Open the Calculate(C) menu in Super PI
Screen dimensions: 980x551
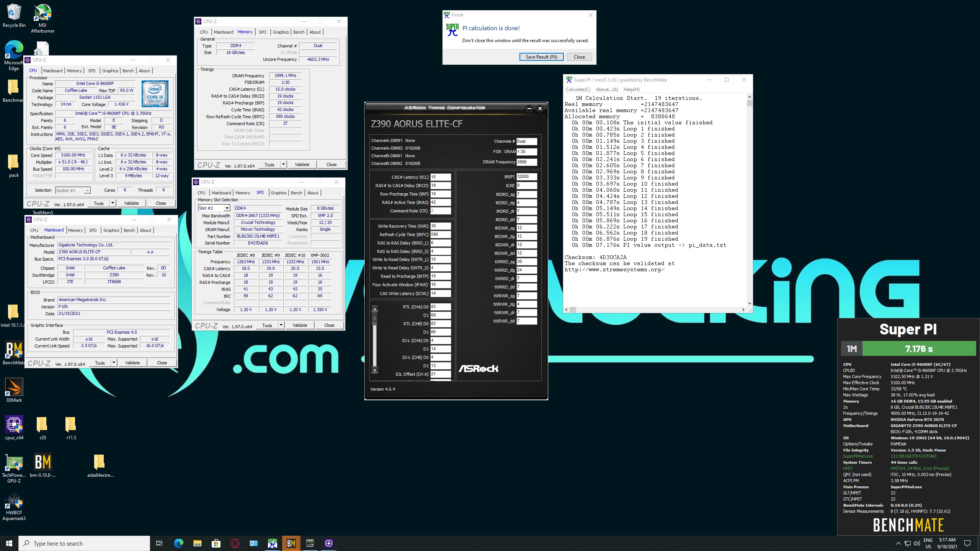click(x=578, y=90)
